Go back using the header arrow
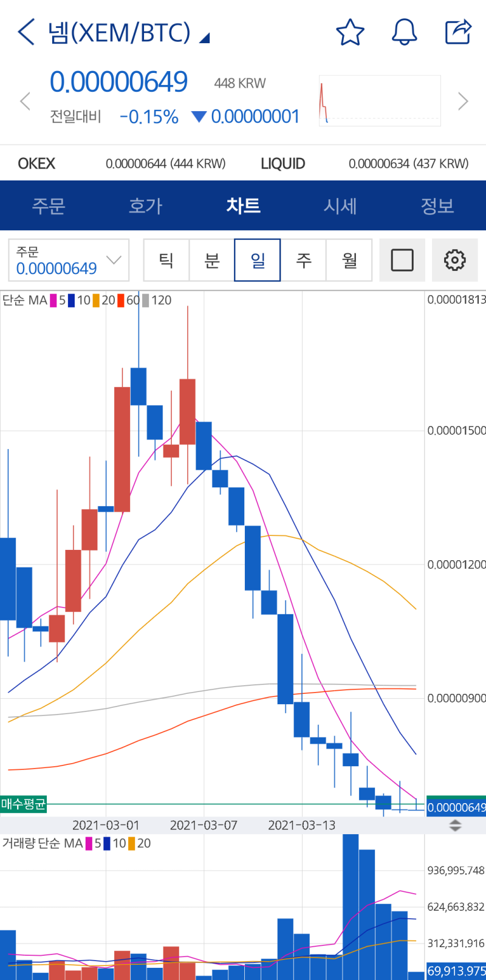The height and width of the screenshot is (980, 486). (27, 32)
